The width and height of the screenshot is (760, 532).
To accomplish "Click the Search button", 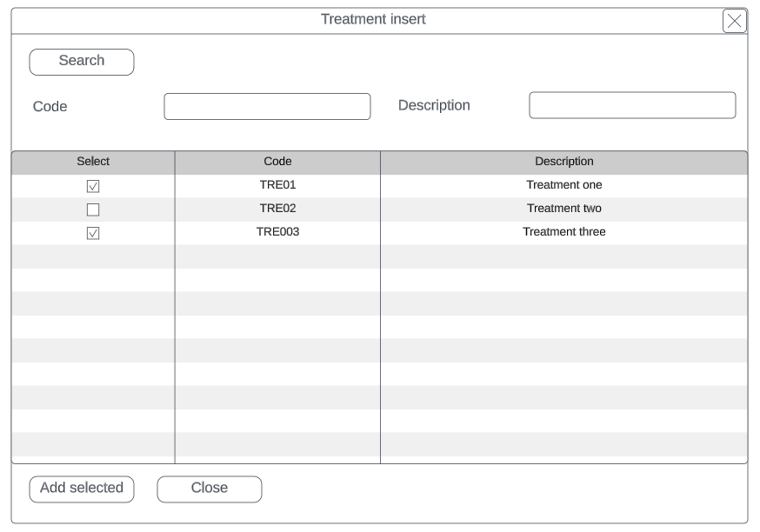I will (82, 62).
